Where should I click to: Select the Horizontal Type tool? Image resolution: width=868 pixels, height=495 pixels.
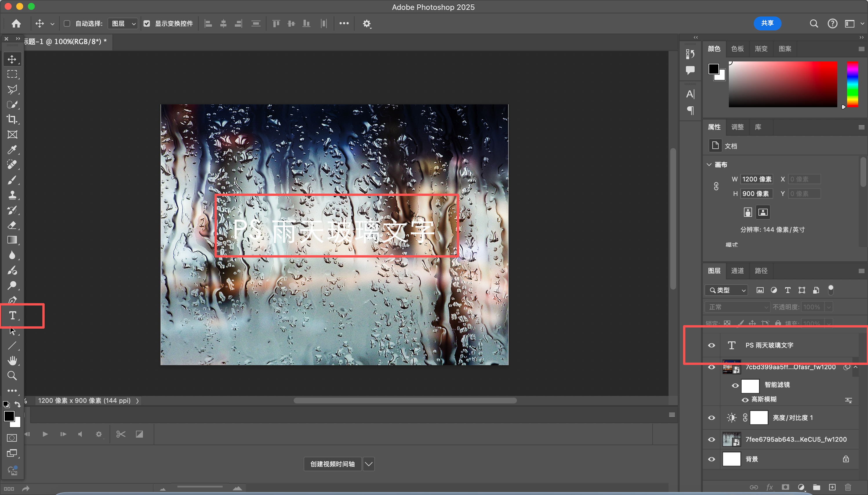(12, 316)
